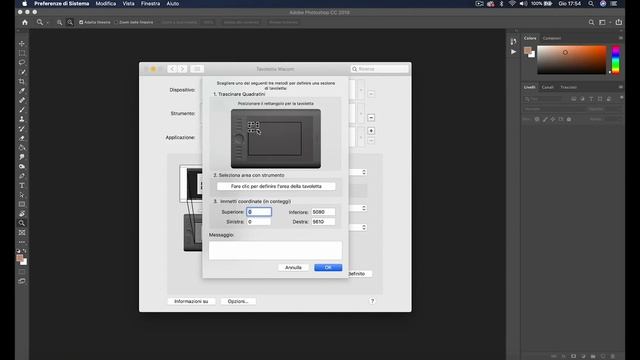Toggle the Zoom delle finestre checkbox

(x=116, y=22)
